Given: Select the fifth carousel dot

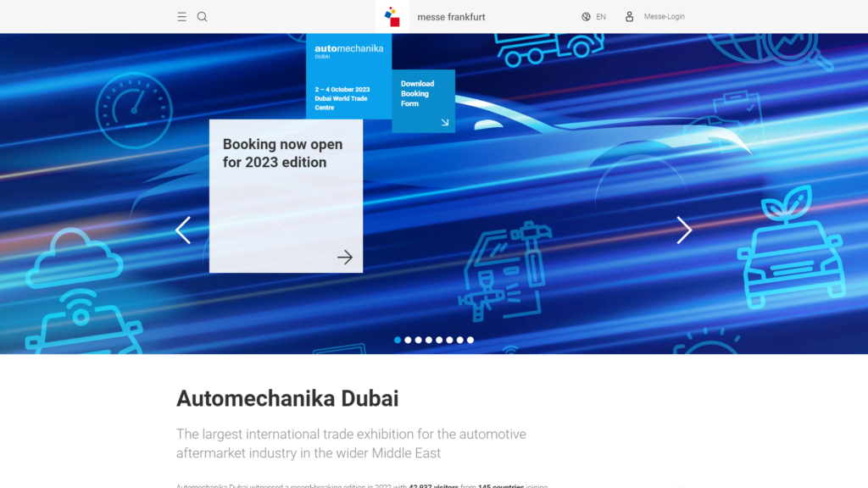Looking at the screenshot, I should (439, 341).
